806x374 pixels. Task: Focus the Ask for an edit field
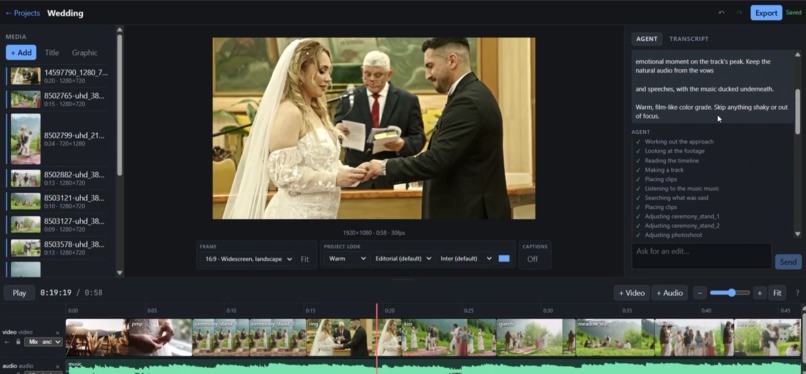pyautogui.click(x=701, y=256)
